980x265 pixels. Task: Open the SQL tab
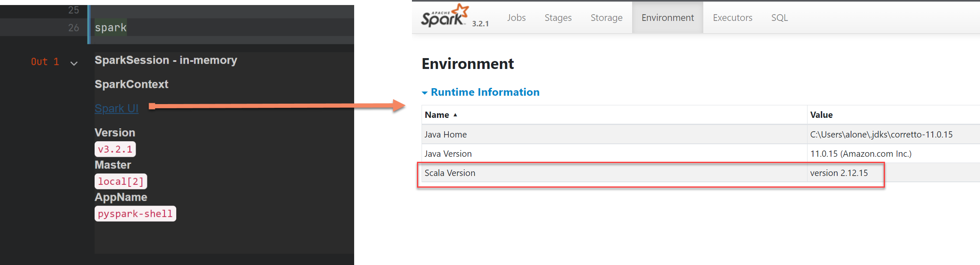pos(779,18)
